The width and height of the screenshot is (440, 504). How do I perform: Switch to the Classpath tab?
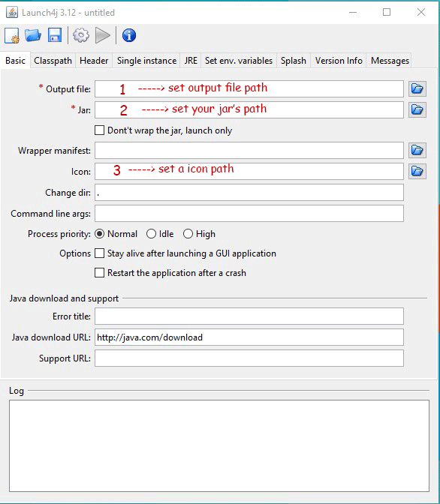pos(53,61)
